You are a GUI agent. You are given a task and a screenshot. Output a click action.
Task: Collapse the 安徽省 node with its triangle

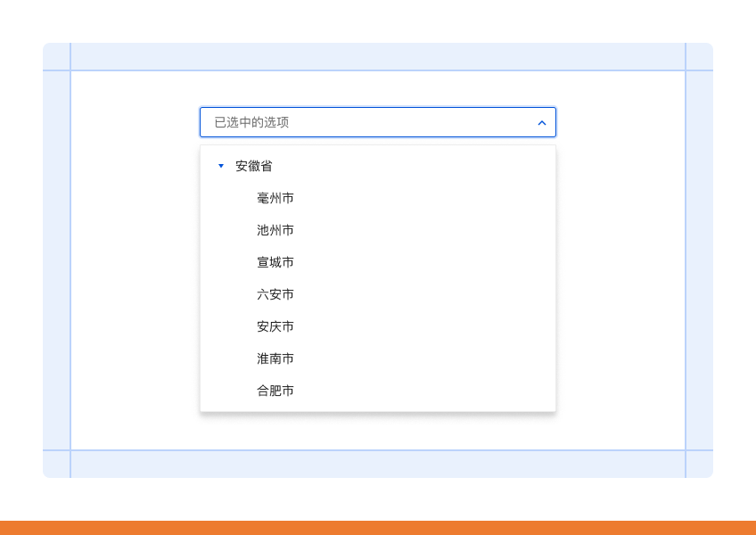point(221,166)
